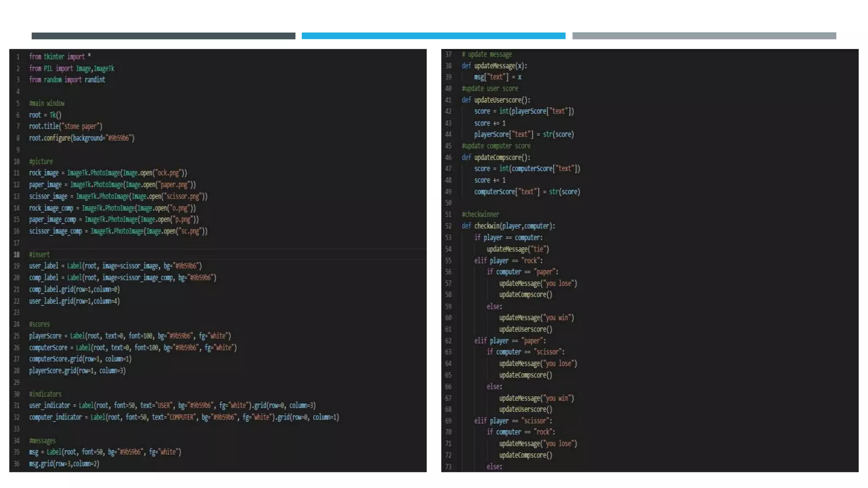Click the 'def updateCompscore():' line
The image size is (868, 488).
pos(496,157)
